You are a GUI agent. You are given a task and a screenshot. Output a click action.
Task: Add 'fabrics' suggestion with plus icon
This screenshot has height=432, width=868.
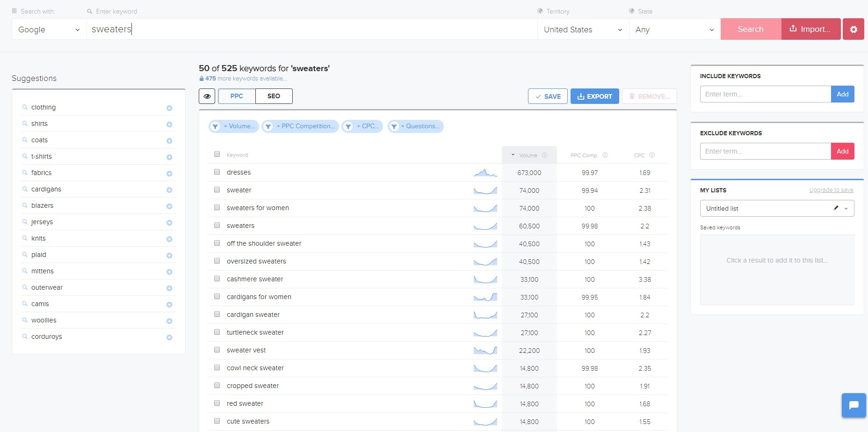[169, 174]
